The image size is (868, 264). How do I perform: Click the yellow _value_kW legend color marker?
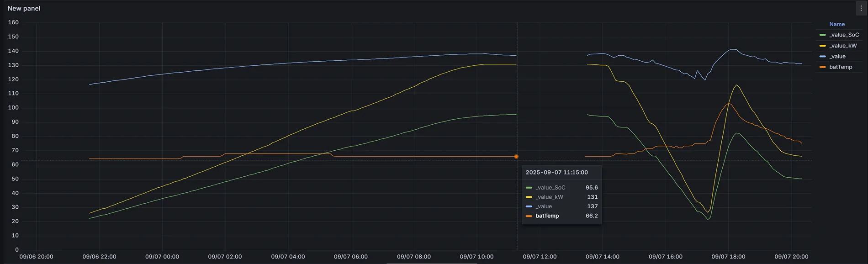822,46
